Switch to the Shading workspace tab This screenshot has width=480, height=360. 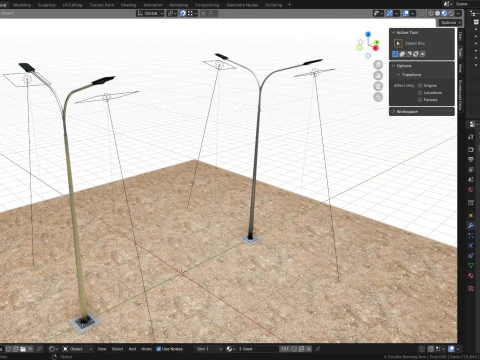coord(128,5)
